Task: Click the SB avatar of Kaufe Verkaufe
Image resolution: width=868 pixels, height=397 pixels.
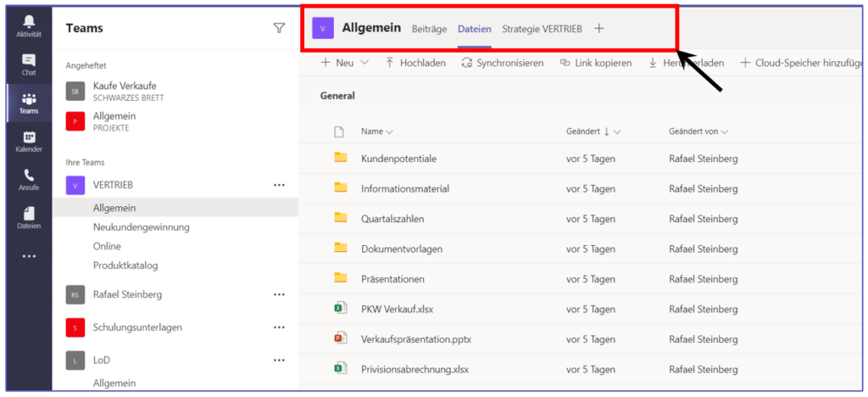Action: 75,92
